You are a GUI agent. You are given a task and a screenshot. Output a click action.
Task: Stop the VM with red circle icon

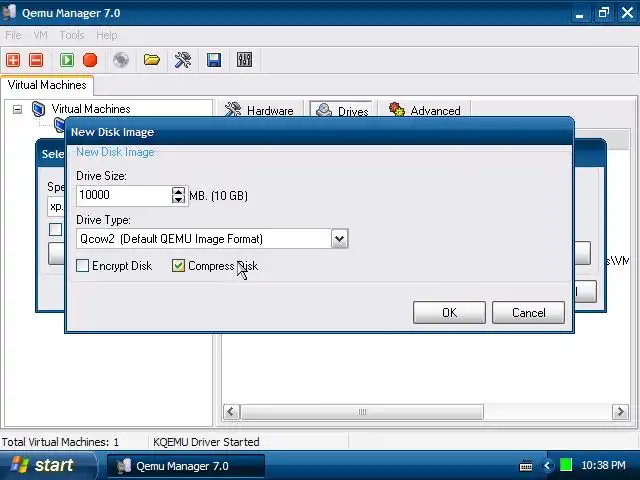point(90,60)
